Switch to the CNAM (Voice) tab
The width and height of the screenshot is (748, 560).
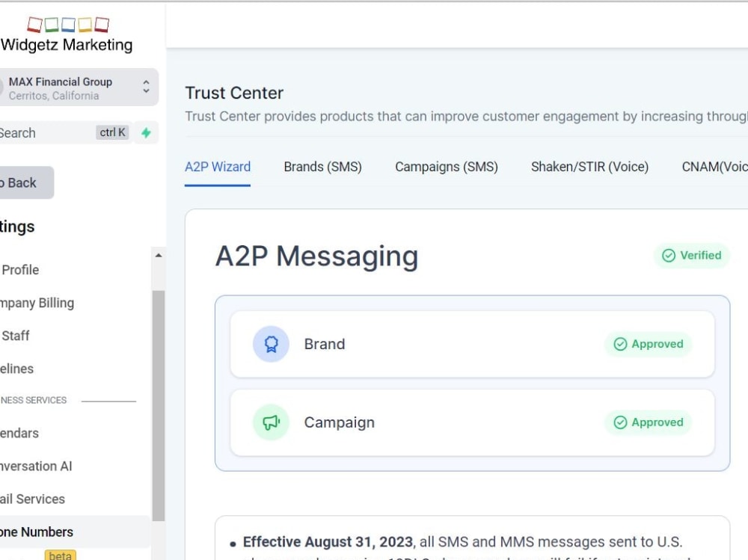[714, 167]
